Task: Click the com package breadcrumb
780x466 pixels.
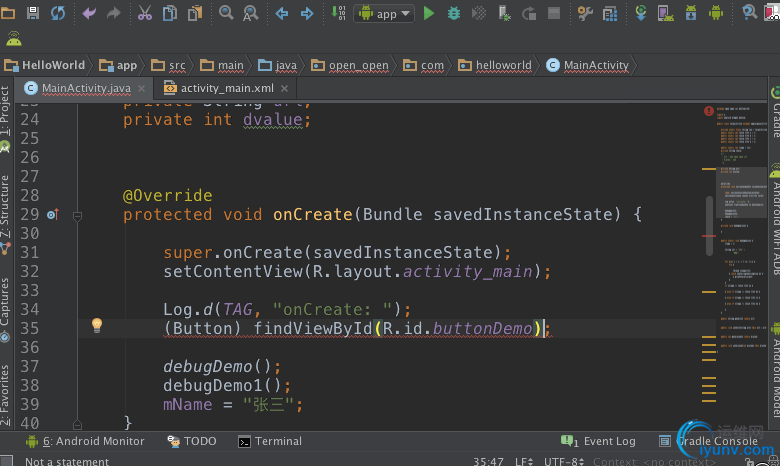Action: 423,65
